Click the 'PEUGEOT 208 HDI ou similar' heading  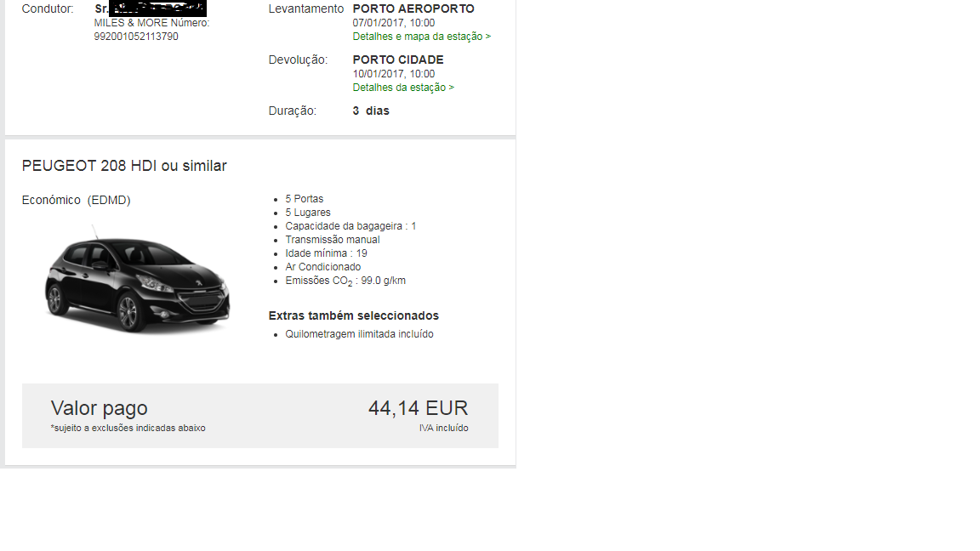(123, 166)
